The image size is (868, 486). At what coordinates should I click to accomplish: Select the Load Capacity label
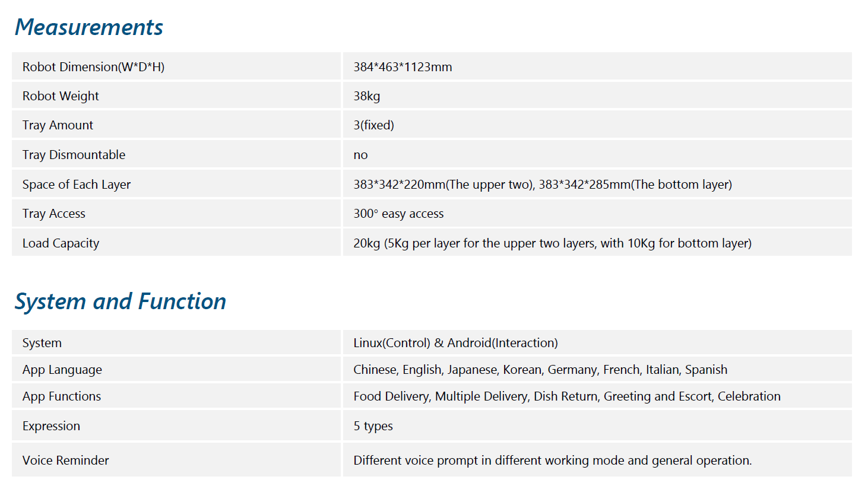pos(61,243)
